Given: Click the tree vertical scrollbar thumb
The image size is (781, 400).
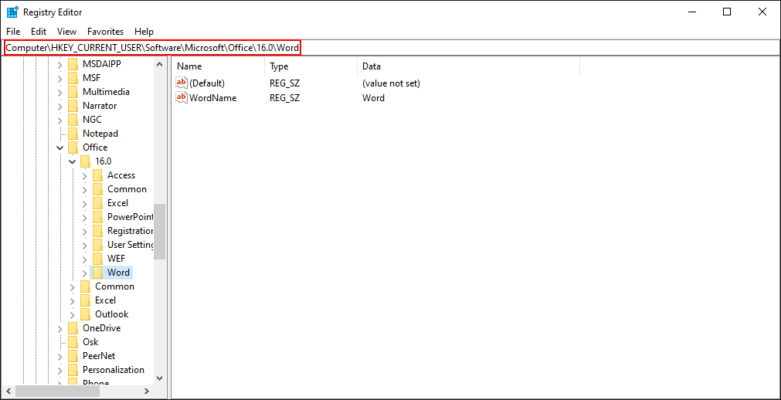Looking at the screenshot, I should tap(159, 232).
